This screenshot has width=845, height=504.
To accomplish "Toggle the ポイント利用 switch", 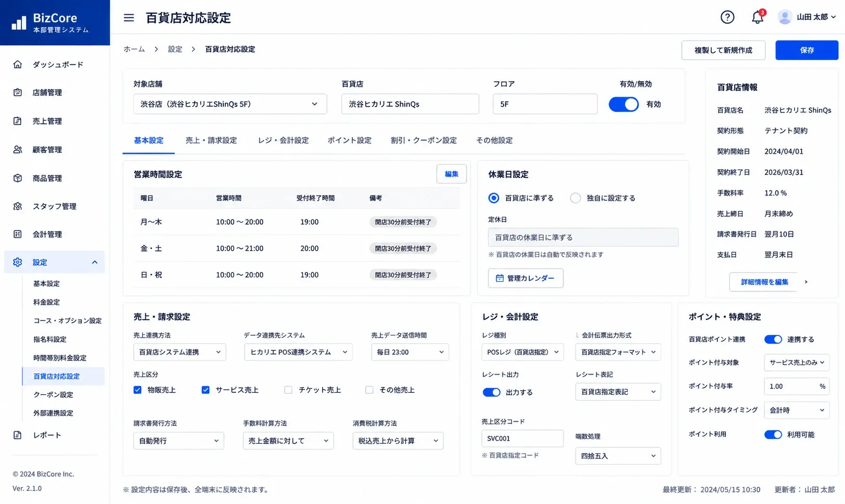I will pos(773,435).
